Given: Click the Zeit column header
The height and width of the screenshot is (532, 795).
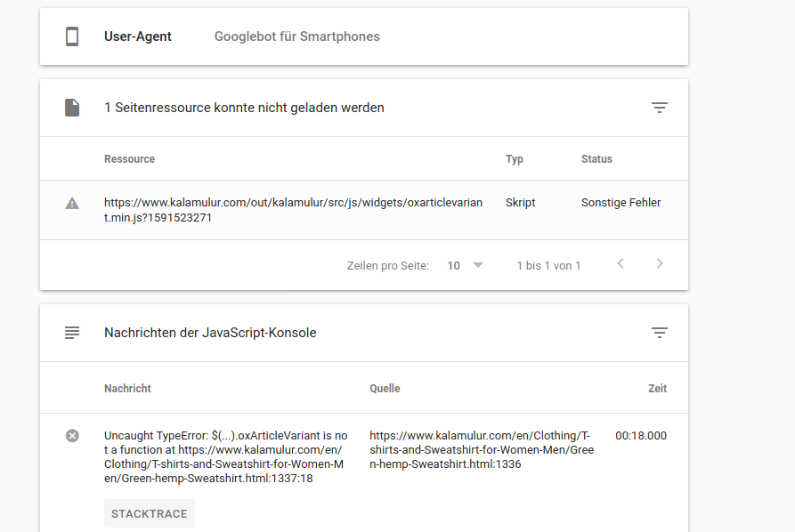Looking at the screenshot, I should [657, 389].
